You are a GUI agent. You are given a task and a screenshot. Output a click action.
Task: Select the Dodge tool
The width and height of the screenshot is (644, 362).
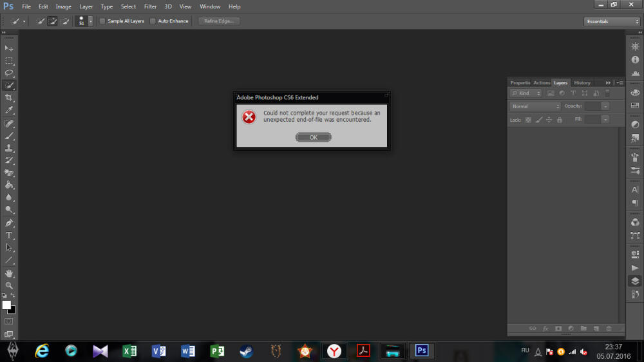pyautogui.click(x=8, y=210)
